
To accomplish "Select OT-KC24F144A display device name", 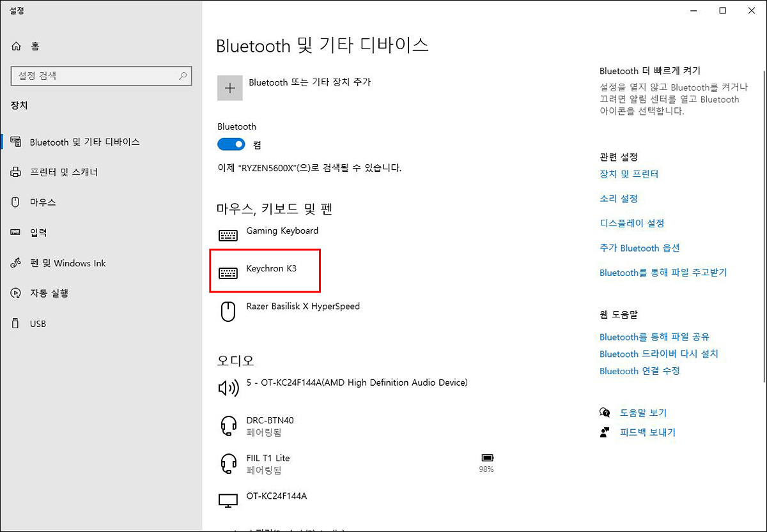I will 277,496.
